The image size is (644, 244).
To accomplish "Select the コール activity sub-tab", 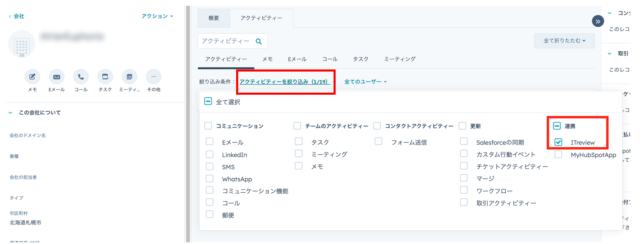I will 329,59.
